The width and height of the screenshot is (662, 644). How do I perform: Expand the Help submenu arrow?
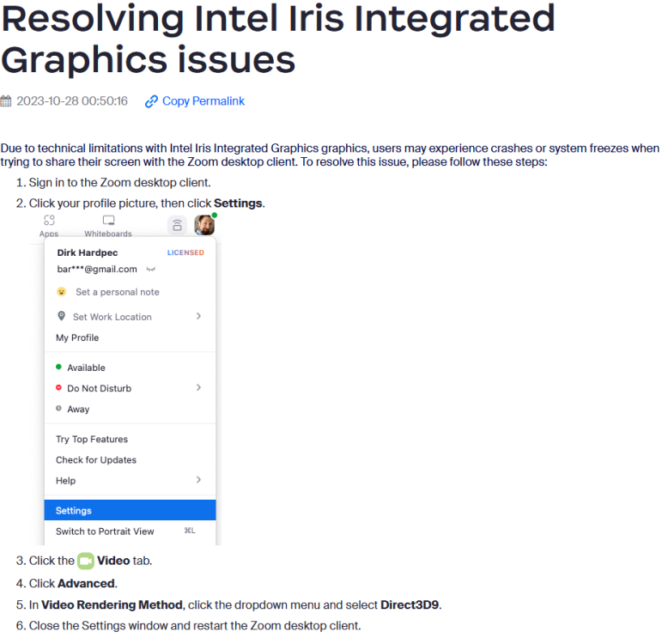pyautogui.click(x=198, y=480)
